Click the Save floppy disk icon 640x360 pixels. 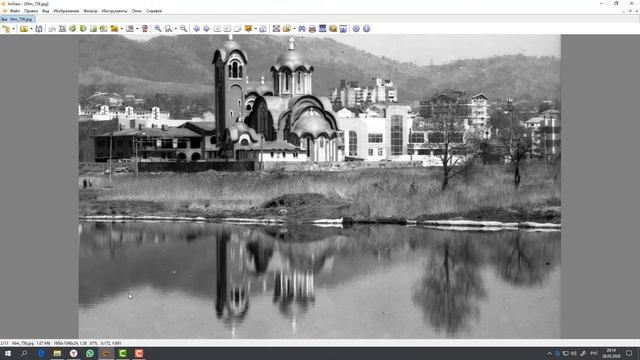click(39, 29)
